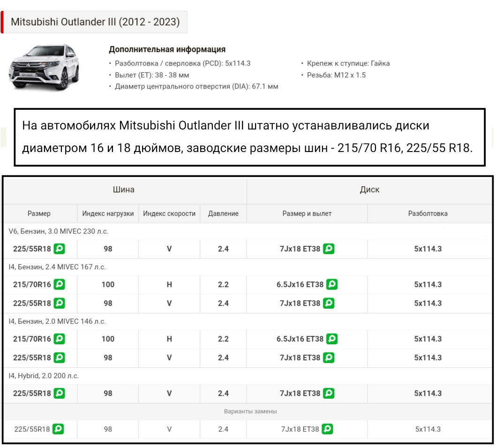The width and height of the screenshot is (496, 448).
Task: Click search icon beside 7Jx18 ET38 under V6 3.0 MIVEC
Action: [329, 249]
